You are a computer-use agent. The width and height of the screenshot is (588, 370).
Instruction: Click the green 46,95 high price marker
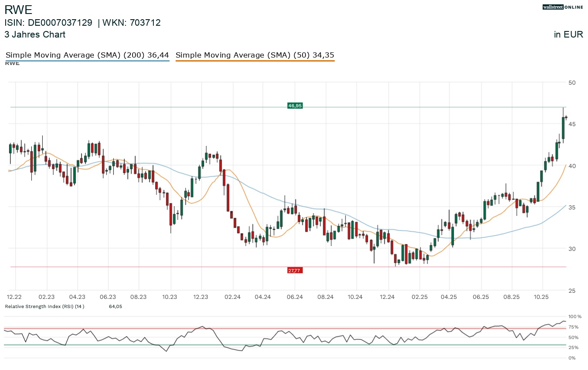coord(295,106)
